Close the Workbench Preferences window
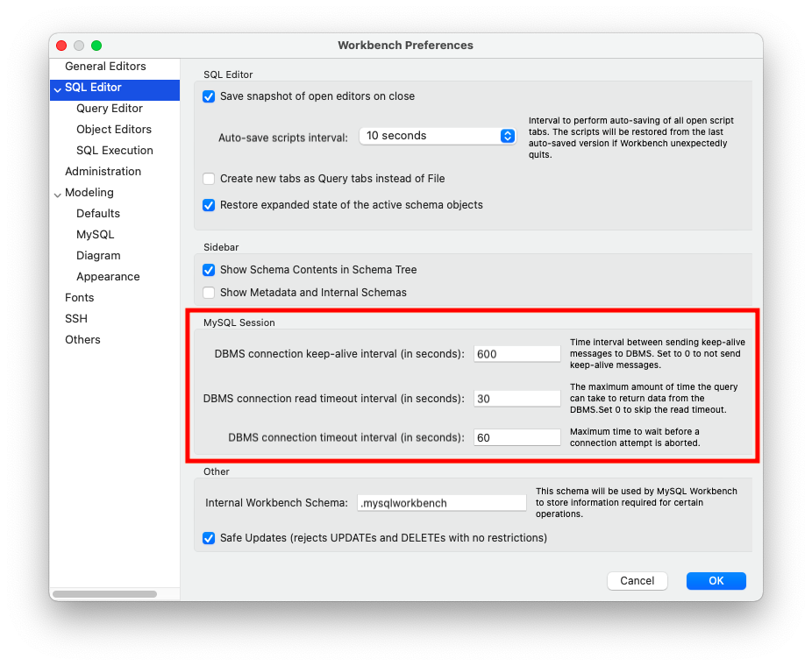Viewport: 812px width, 666px height. point(61,46)
